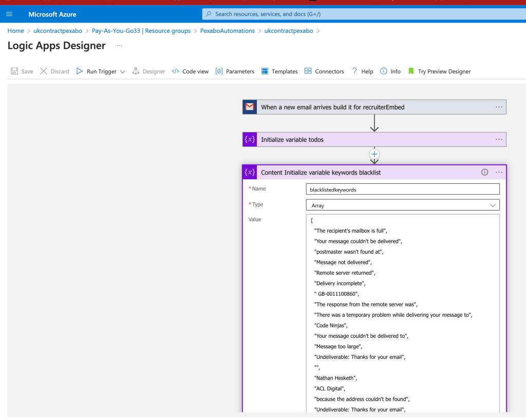The image size is (526, 420).
Task: Collapse the Content Initialize variable keywords blacklist step
Action: tap(374, 173)
